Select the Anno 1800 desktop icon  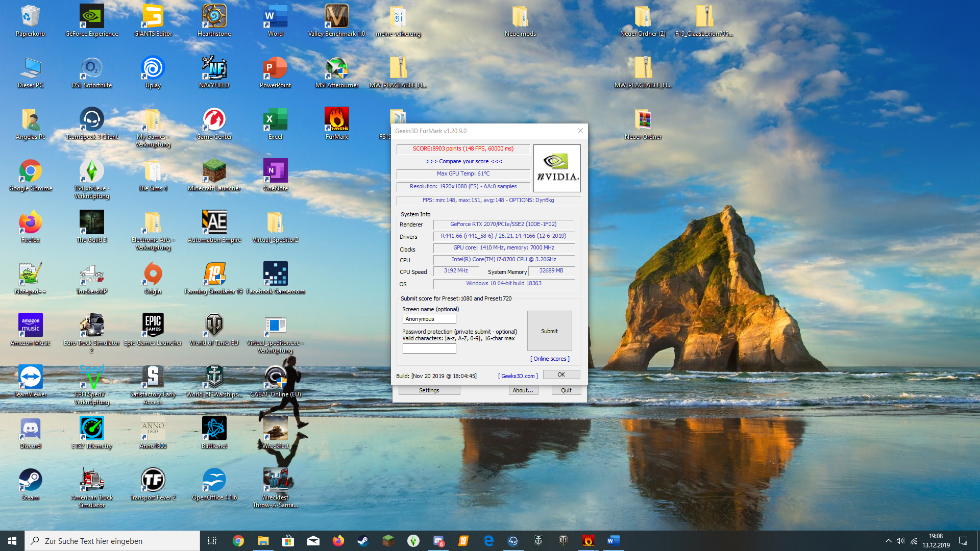pos(153,433)
